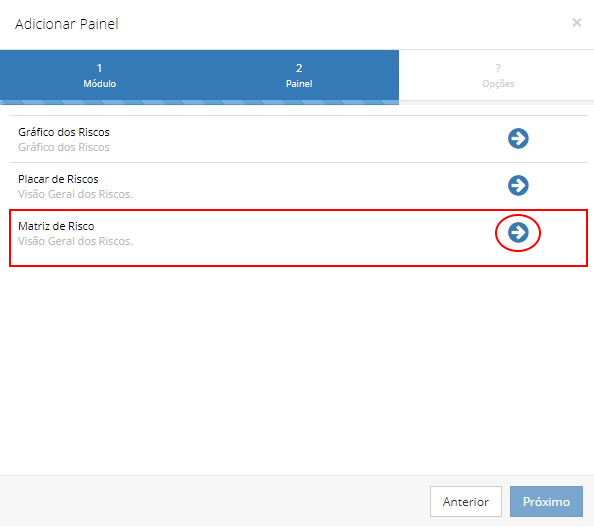Go back to the Módulo step
Image resolution: width=594 pixels, height=528 pixels.
100,76
